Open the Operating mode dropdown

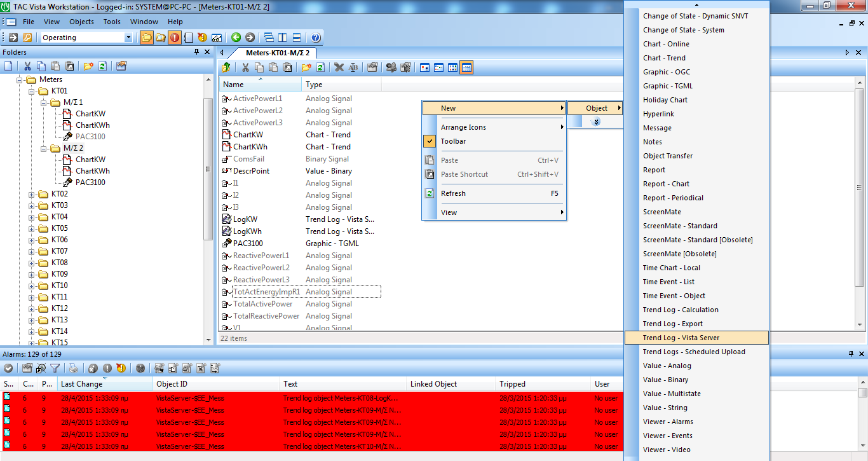pyautogui.click(x=128, y=38)
